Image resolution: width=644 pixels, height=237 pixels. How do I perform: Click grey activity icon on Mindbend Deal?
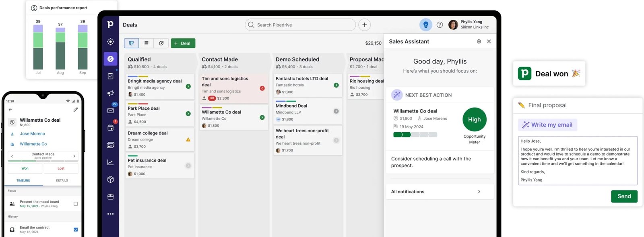pos(336,111)
